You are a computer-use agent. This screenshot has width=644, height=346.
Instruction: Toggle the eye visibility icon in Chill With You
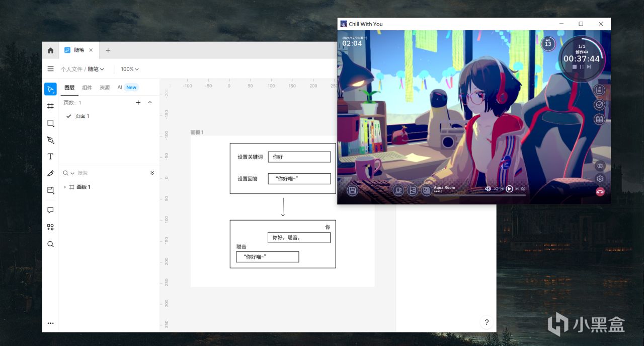pyautogui.click(x=600, y=166)
